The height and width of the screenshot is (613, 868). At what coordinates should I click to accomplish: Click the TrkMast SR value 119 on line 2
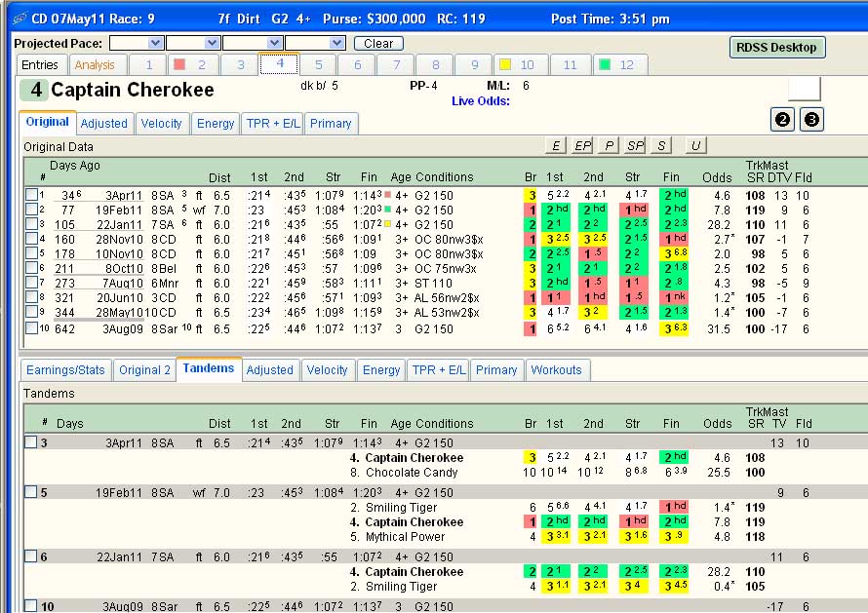[756, 211]
